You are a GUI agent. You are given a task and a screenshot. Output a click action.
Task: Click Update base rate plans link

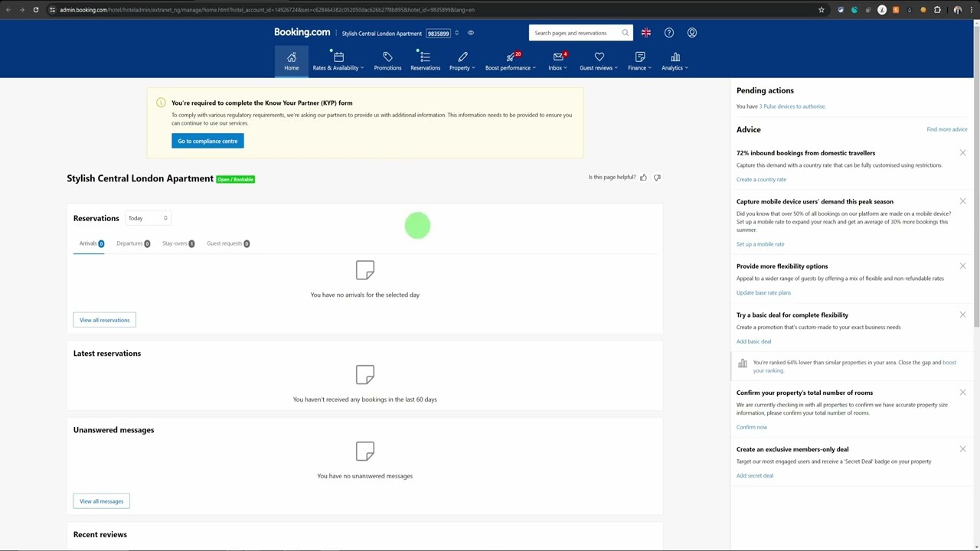pos(763,292)
